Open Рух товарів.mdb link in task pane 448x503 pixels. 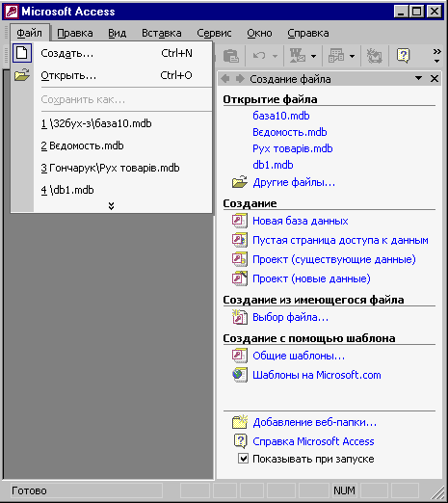click(x=293, y=148)
